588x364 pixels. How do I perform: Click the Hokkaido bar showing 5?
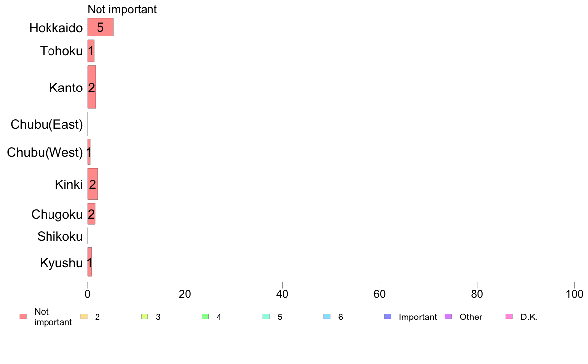point(100,27)
